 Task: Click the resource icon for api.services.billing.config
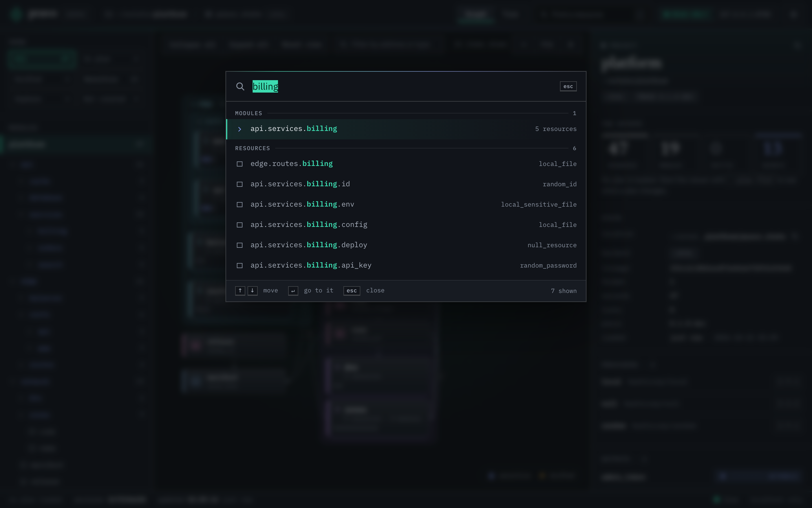240,225
